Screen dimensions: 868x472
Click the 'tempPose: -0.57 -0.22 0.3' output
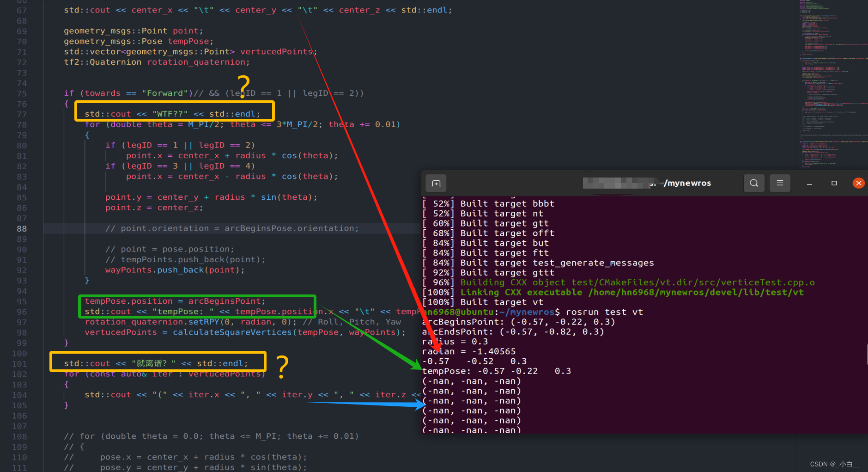(497, 371)
